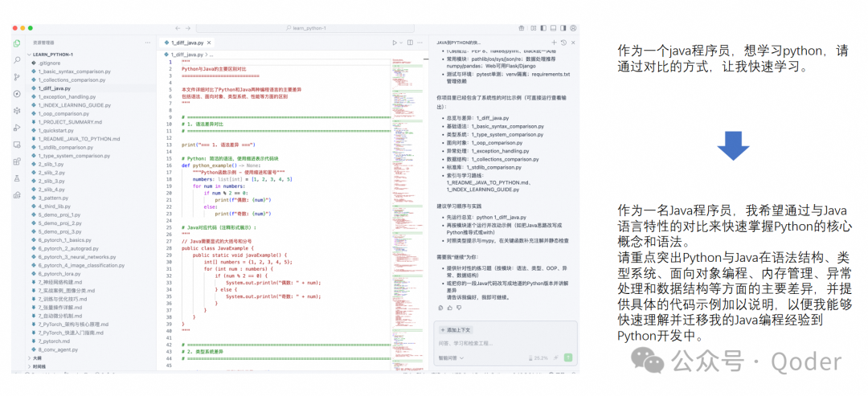868x396 pixels.
Task: Start a new chat with the plus icon
Action: click(554, 43)
